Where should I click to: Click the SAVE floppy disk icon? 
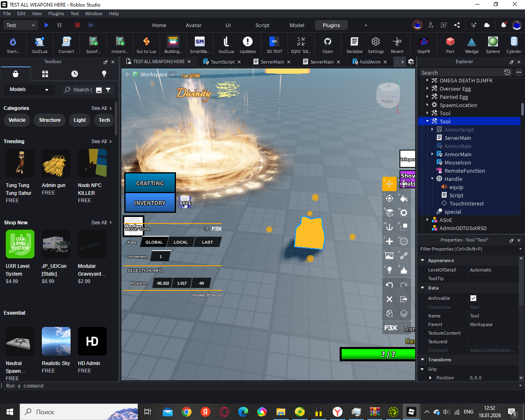tap(185, 201)
